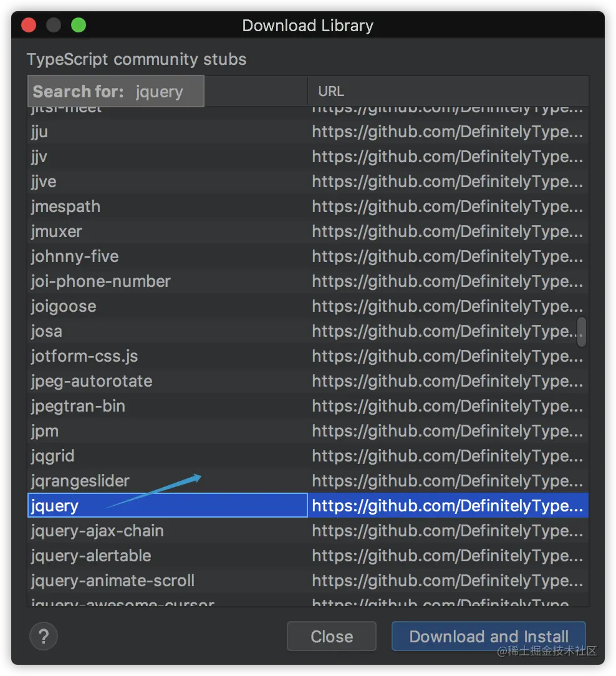Click the URL cell of jquery row
Screen dimensions: 616x676
[448, 505]
